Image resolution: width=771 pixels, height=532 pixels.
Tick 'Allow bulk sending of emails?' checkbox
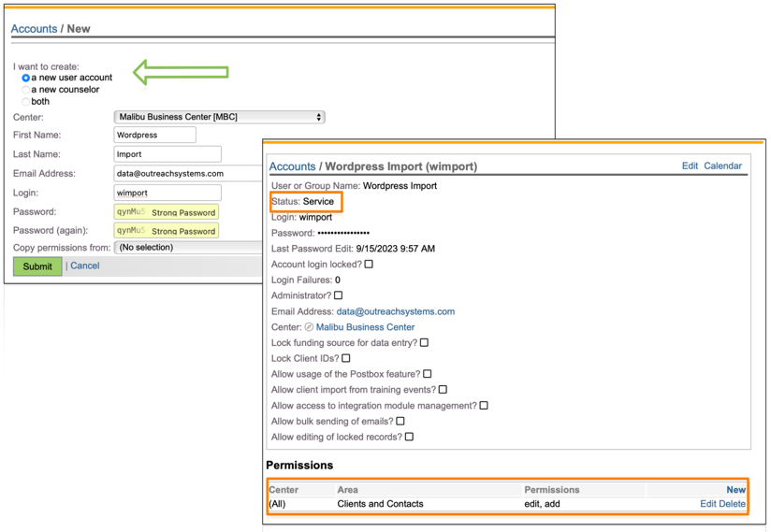tap(400, 421)
